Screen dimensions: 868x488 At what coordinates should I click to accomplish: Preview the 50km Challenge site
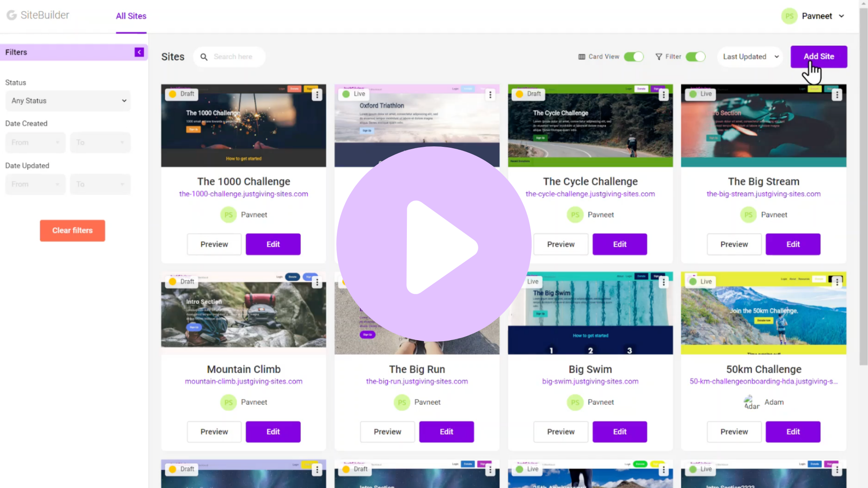(734, 432)
